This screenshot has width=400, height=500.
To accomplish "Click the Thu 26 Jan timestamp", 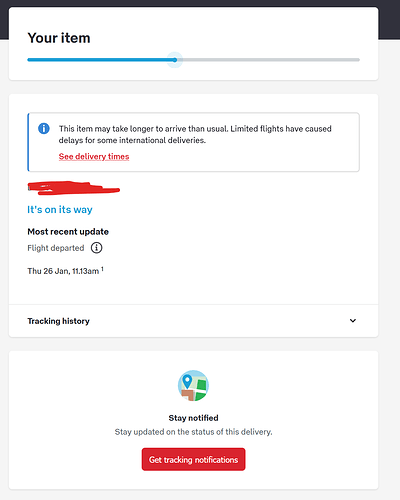I will point(63,271).
